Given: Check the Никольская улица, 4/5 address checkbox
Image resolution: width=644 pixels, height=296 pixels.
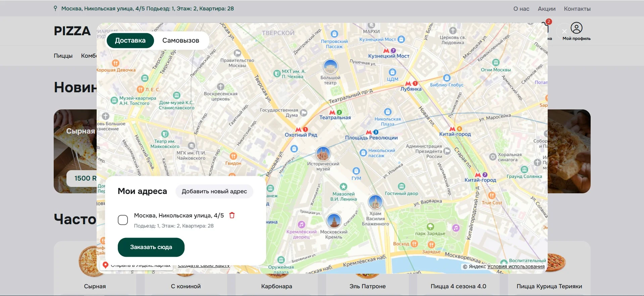Looking at the screenshot, I should [123, 220].
